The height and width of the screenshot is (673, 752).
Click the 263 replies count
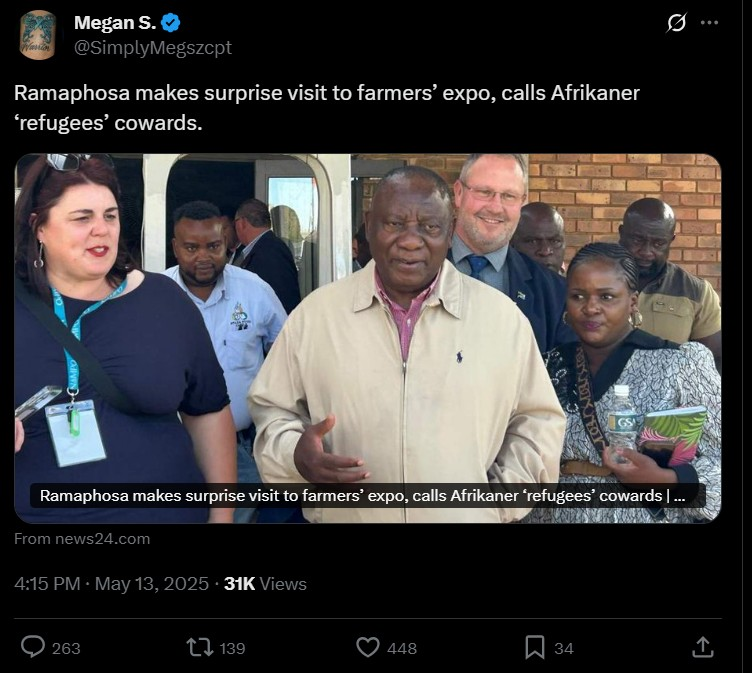66,649
